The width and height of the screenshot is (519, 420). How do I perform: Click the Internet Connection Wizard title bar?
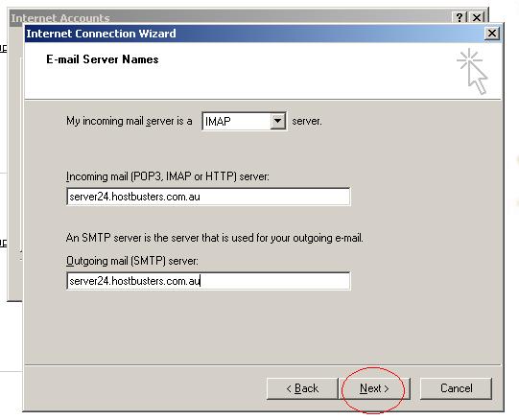click(x=255, y=34)
